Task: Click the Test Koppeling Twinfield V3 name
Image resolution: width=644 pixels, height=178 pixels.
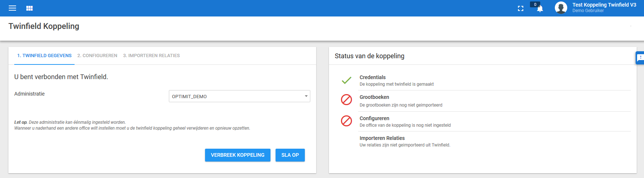Action: coord(604,5)
